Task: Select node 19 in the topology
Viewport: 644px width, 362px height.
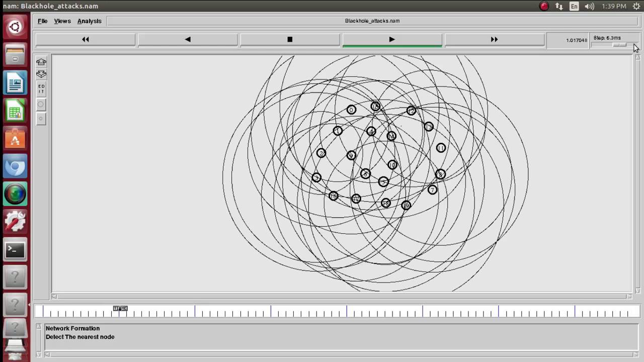Action: (406, 205)
